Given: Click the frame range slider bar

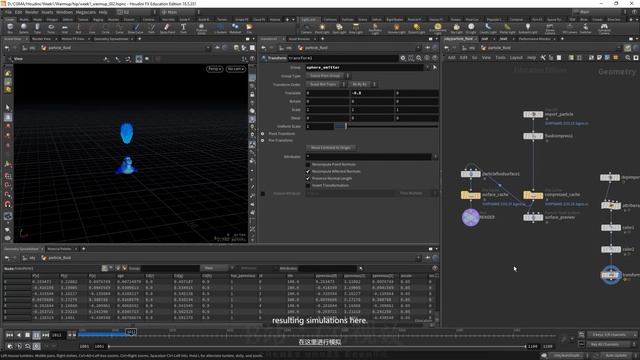Looking at the screenshot, I should point(317,346).
